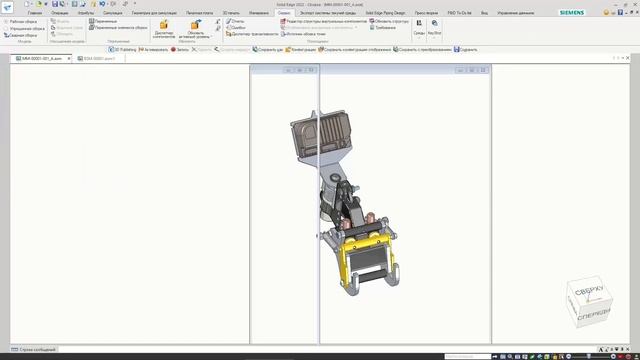Click the quick view cube top face (СВЕРХУ)
The height and width of the screenshot is (360, 640).
(x=589, y=291)
